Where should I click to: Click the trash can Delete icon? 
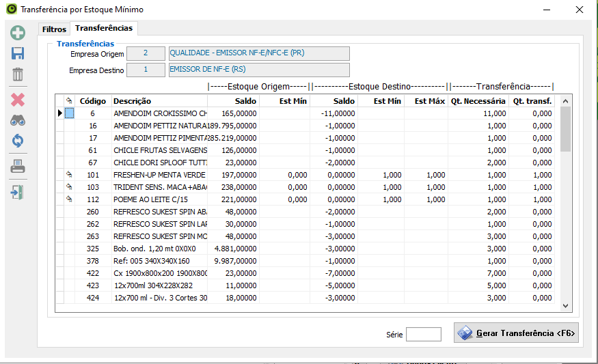(18, 75)
